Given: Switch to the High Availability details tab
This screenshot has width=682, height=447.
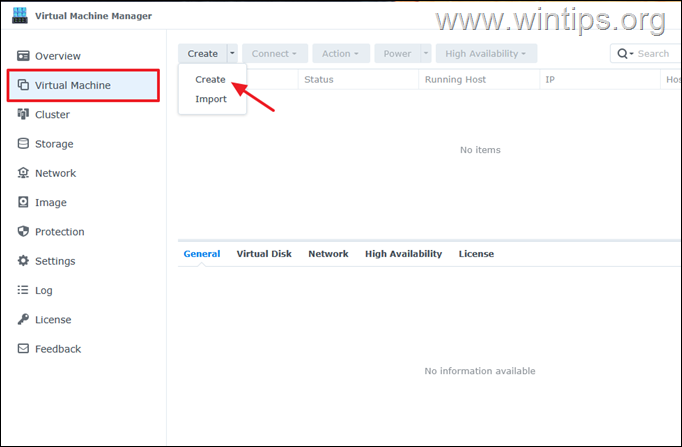Looking at the screenshot, I should [404, 254].
